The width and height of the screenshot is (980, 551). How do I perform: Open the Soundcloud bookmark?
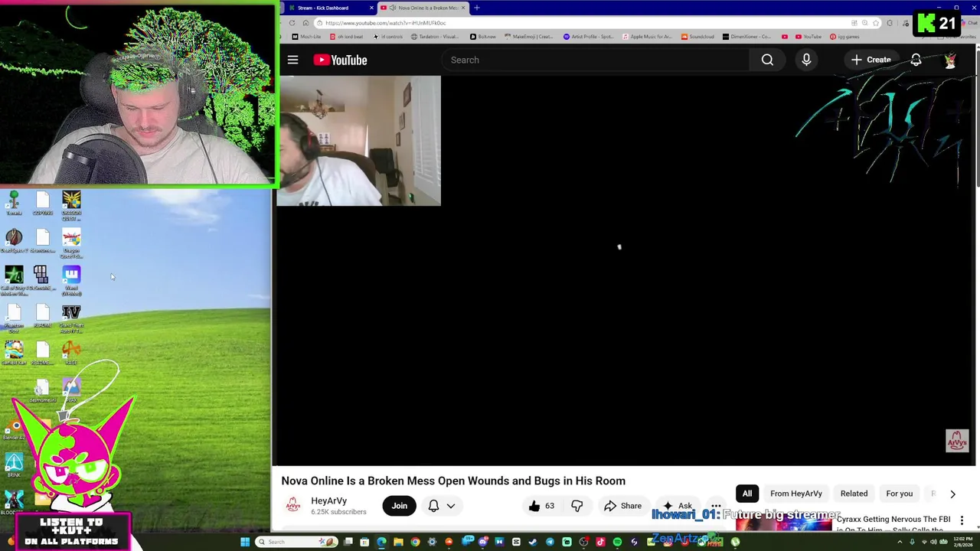click(697, 37)
